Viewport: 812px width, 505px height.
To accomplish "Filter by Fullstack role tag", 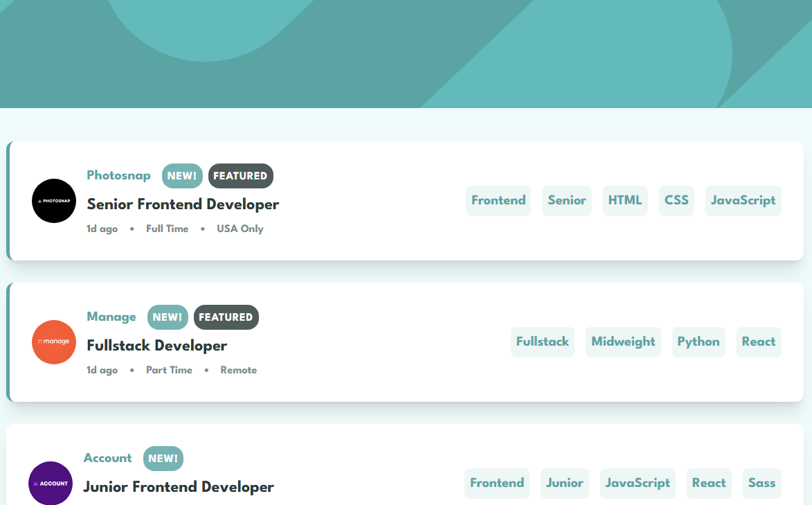I will (542, 342).
